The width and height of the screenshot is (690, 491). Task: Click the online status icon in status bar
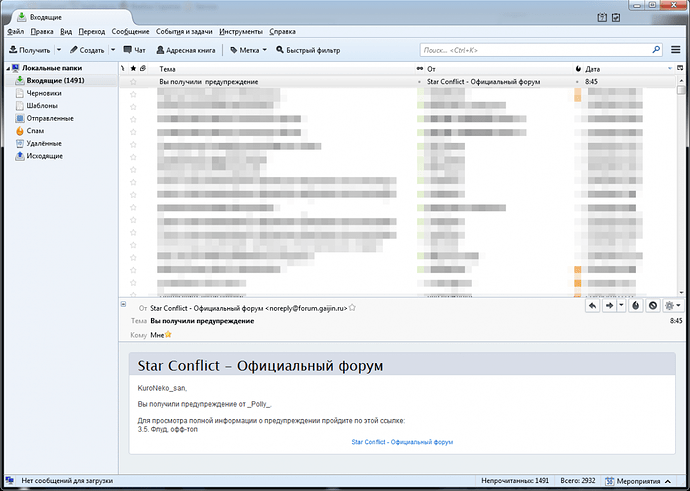[x=10, y=481]
